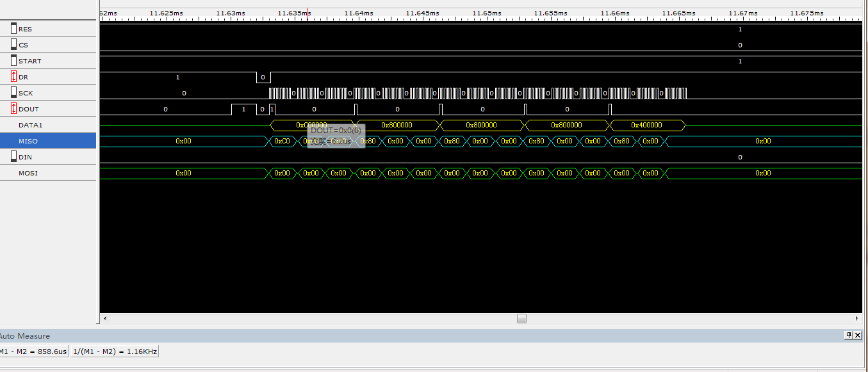Click the 11.625ms ruler label

pos(165,13)
